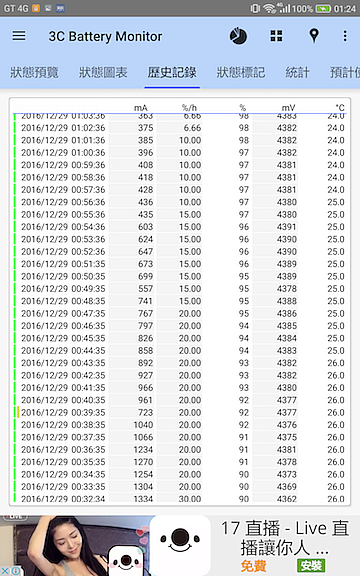Select the row 2016/12/29 00:42:35
360x576 pixels.
click(180, 375)
